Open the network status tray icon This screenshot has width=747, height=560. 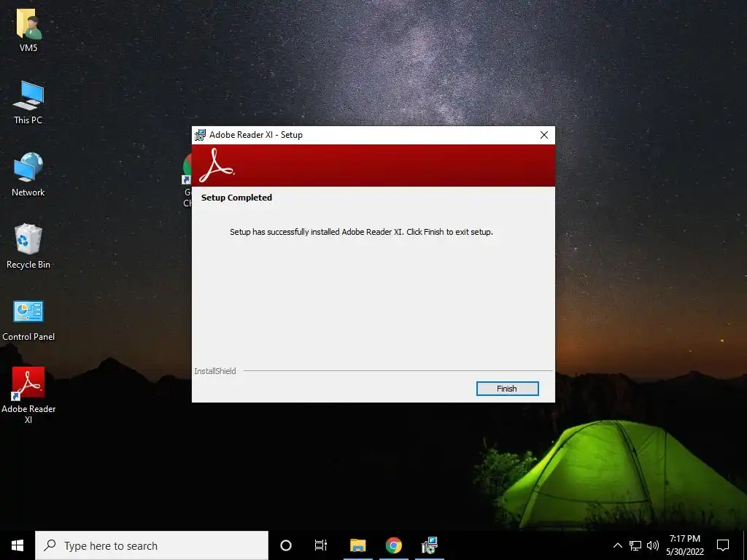click(635, 545)
